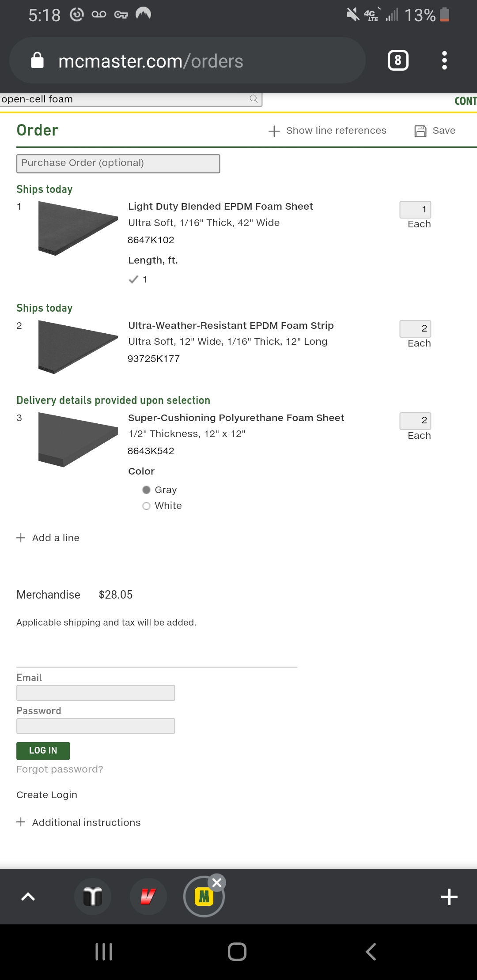Screen dimensions: 477x980
Task: Switch to the red V app shortcut
Action: click(x=148, y=897)
